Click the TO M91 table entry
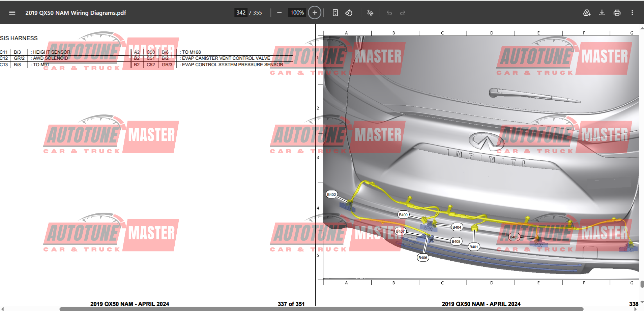The height and width of the screenshot is (311, 644). pos(41,64)
